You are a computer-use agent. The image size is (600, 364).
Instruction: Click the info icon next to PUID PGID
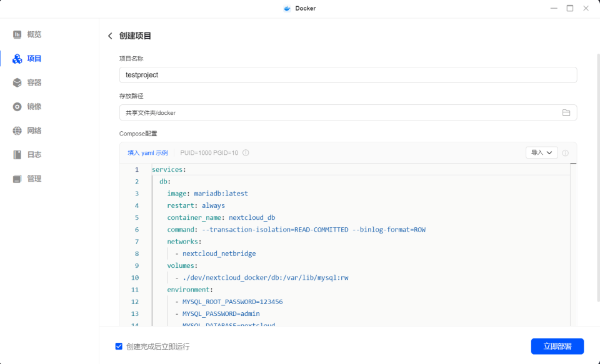pyautogui.click(x=246, y=153)
